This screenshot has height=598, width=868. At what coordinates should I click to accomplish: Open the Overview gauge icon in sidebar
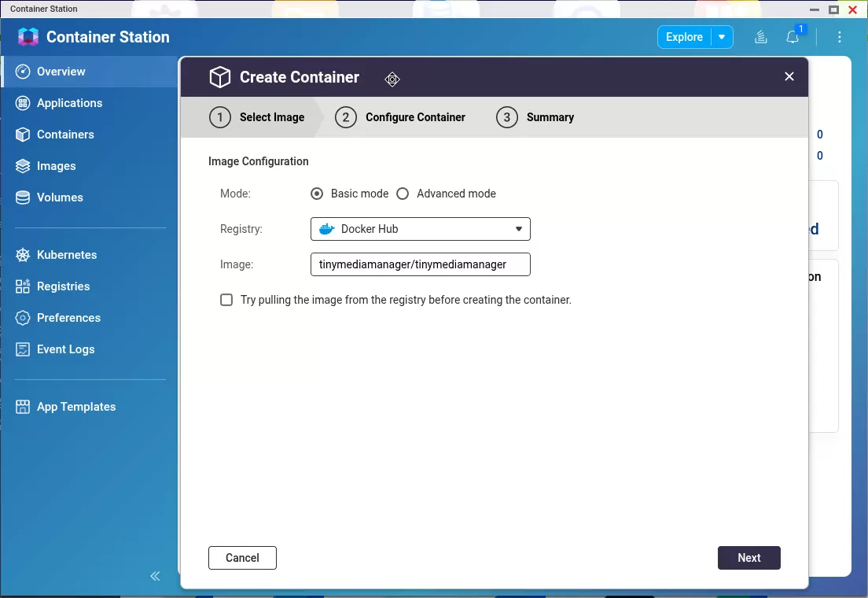[23, 72]
